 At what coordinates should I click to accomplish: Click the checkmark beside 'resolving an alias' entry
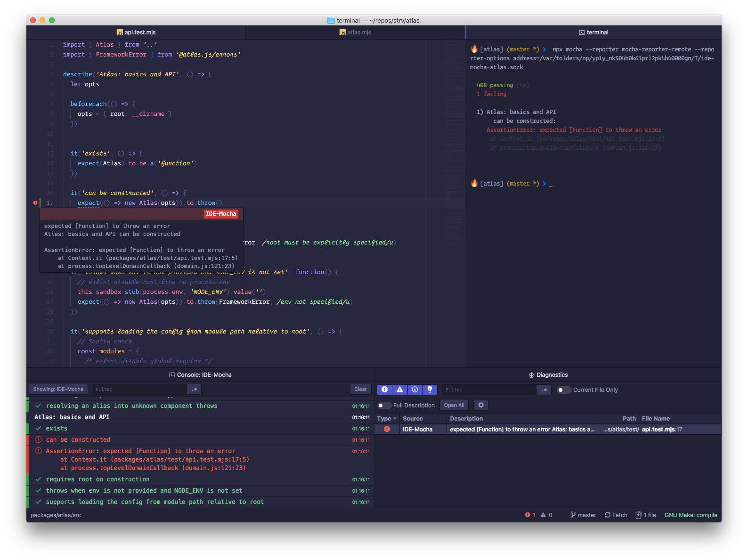38,406
